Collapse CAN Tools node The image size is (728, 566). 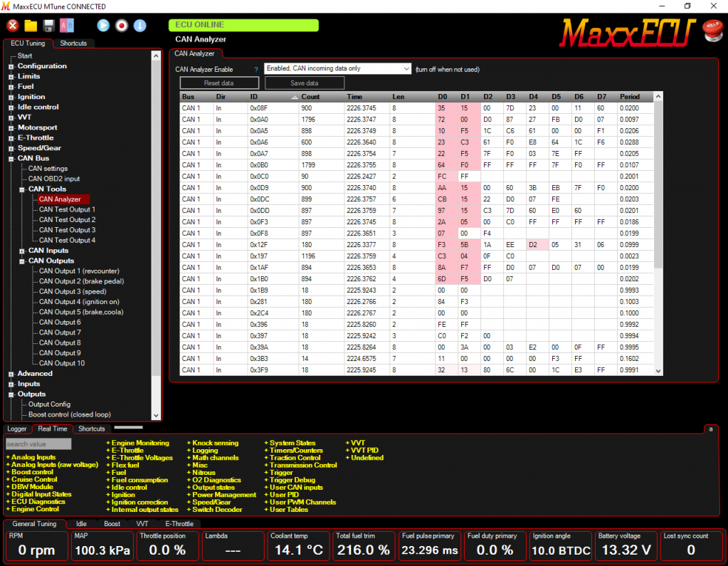(x=22, y=189)
